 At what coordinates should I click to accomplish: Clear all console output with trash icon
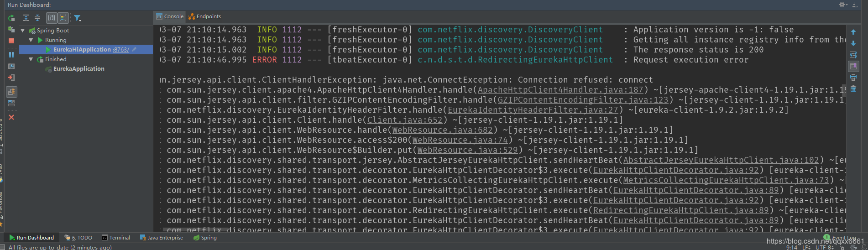[x=853, y=89]
